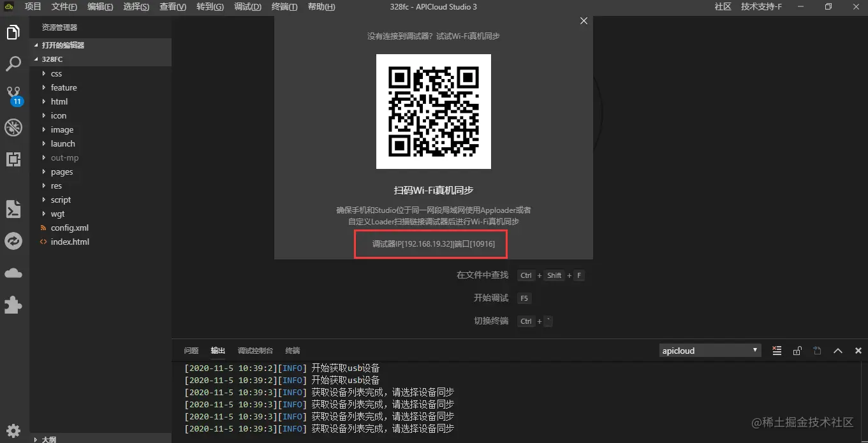Collapse the 打开的编辑器 section
Screen dimensions: 868x443
(x=100, y=45)
